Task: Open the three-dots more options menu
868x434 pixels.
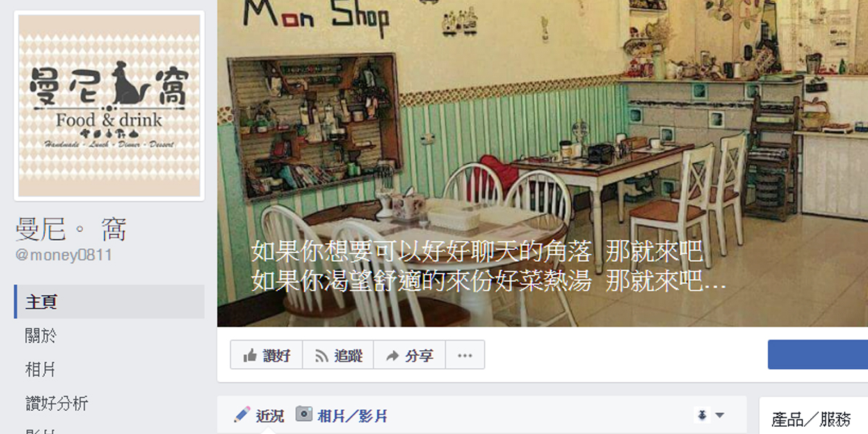Action: (x=464, y=355)
